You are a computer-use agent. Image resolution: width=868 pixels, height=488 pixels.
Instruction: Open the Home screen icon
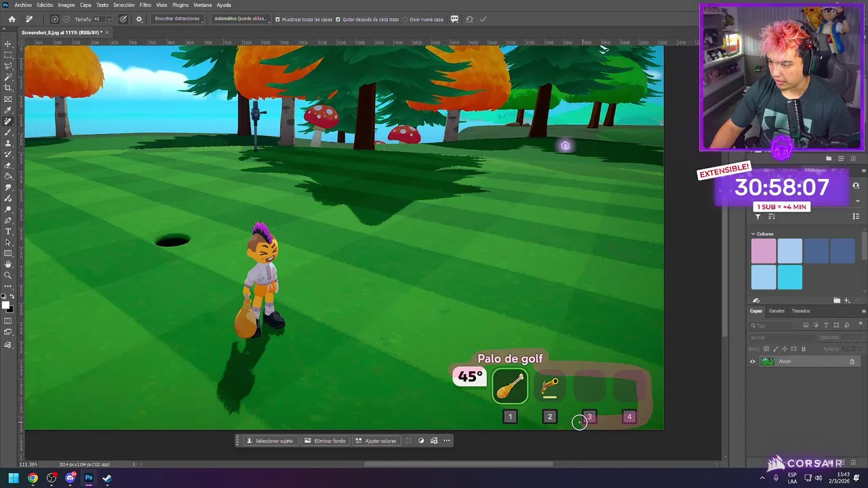(x=12, y=19)
